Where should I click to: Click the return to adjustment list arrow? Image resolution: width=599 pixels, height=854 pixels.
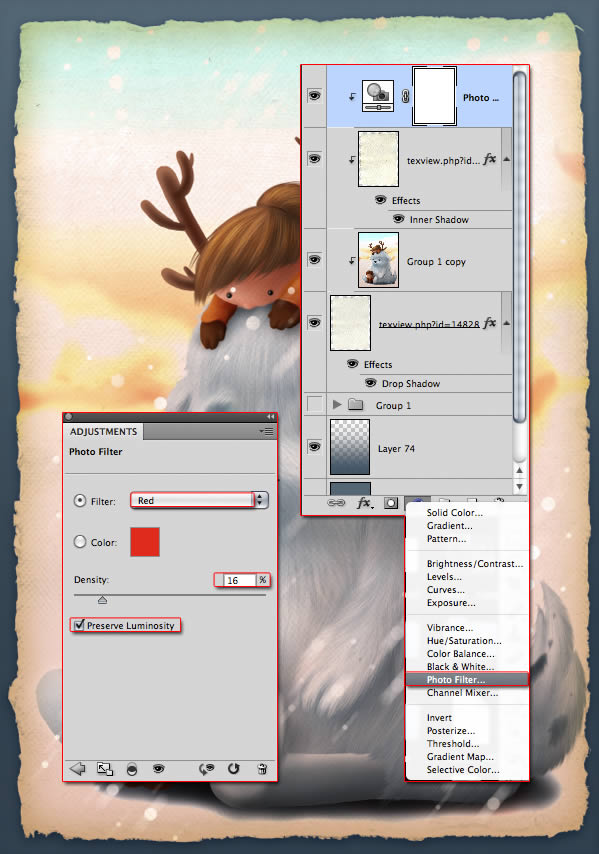(78, 768)
